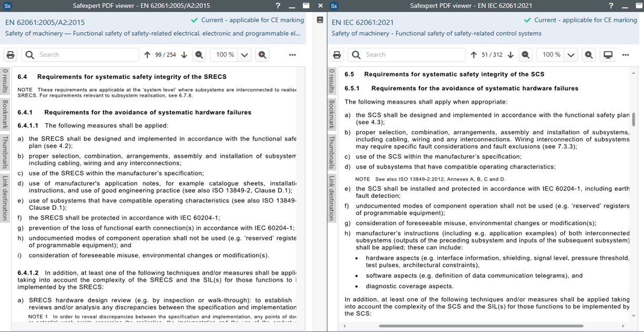Show the Thumbnails panel in the left viewer

coord(5,153)
